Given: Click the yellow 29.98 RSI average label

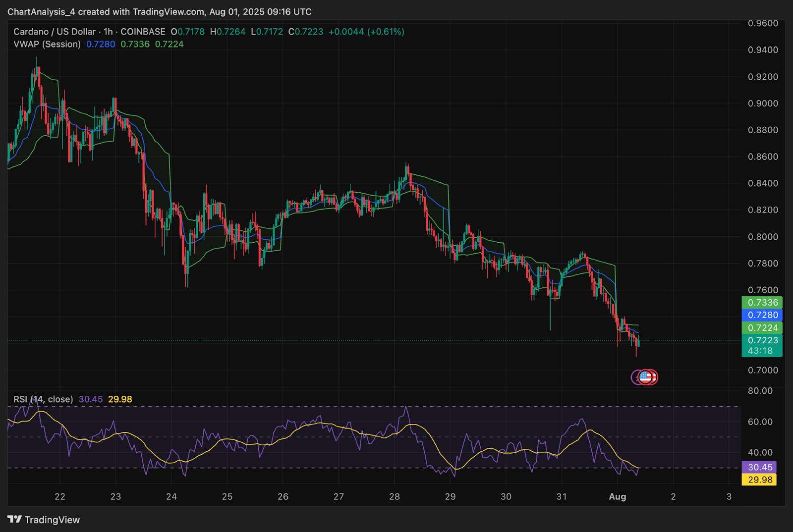Looking at the screenshot, I should tap(759, 479).
